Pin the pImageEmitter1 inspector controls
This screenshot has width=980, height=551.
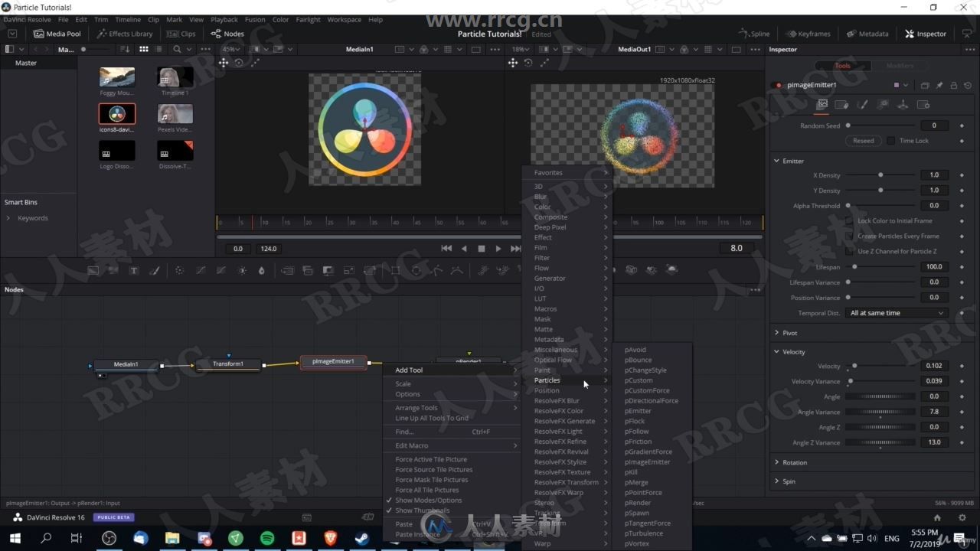[939, 85]
